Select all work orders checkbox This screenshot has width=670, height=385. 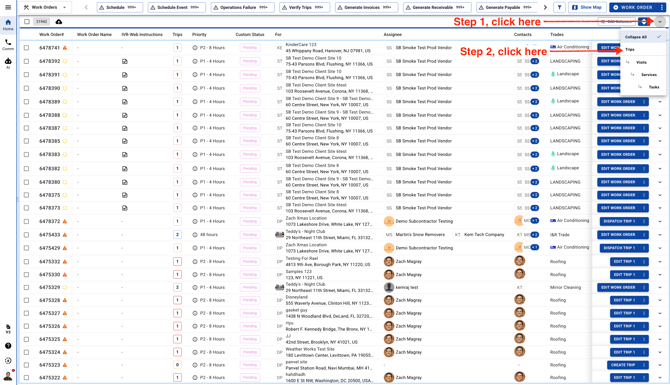pyautogui.click(x=27, y=21)
